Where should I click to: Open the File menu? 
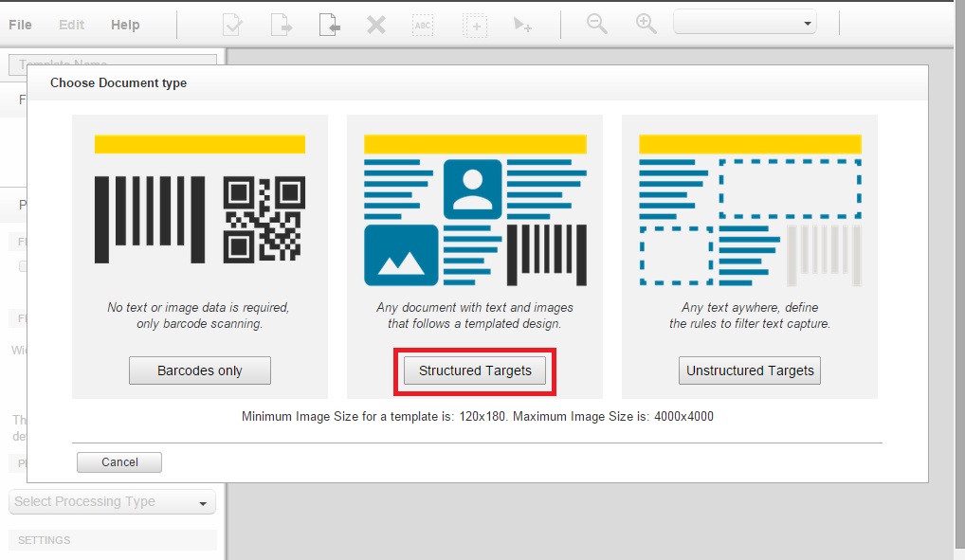(21, 25)
